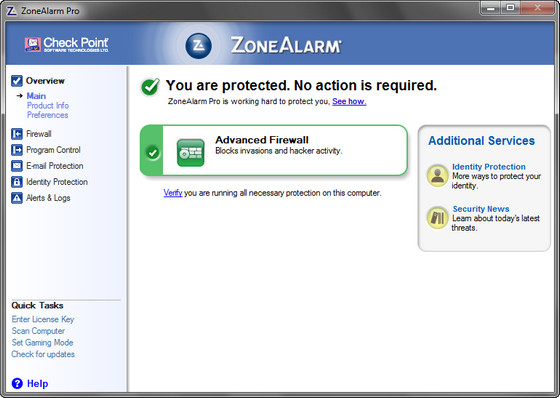Screen dimensions: 560x398
Task: Select the Main item under Overview
Action: tap(36, 96)
